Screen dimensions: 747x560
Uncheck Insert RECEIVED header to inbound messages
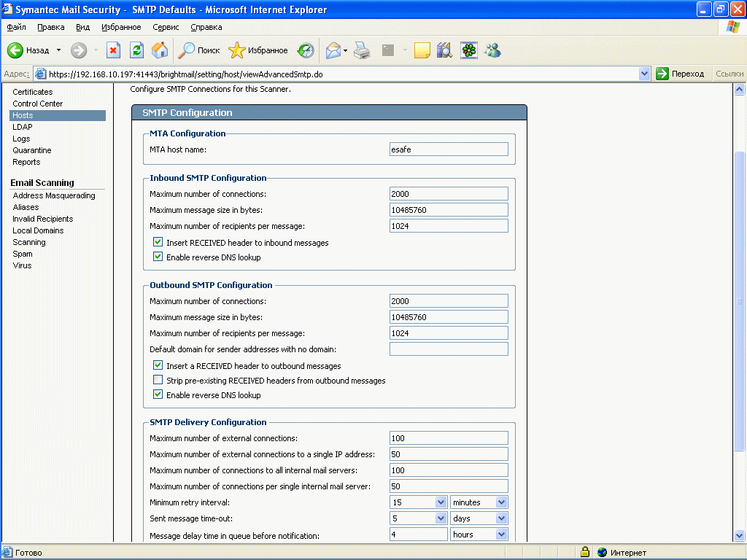(x=158, y=242)
